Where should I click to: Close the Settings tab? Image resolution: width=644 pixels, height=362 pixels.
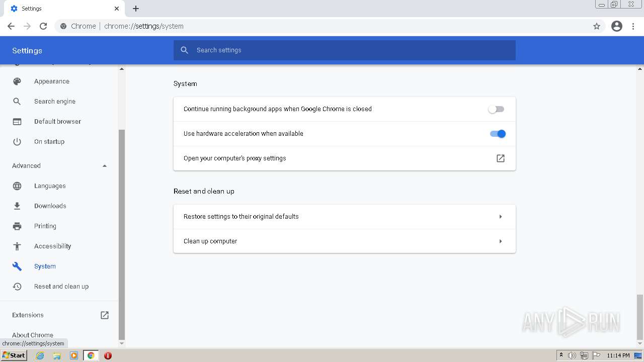[117, 9]
